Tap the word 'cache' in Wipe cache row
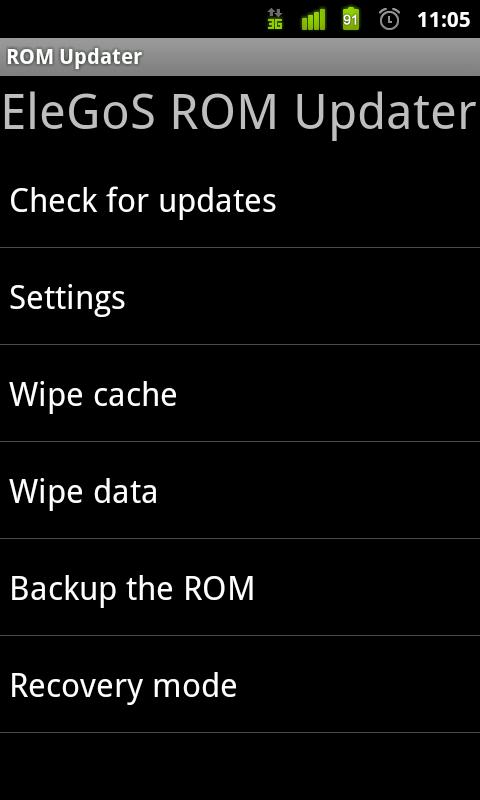Screen dimensions: 480x800 click(x=135, y=394)
